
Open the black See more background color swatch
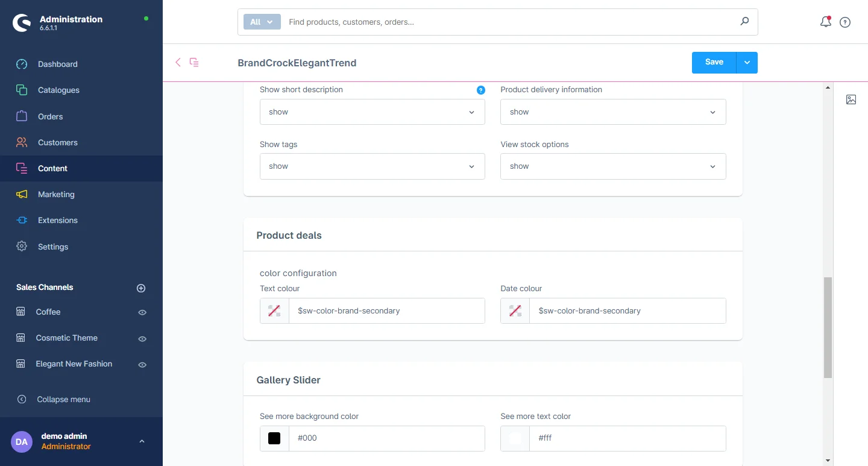(x=274, y=438)
